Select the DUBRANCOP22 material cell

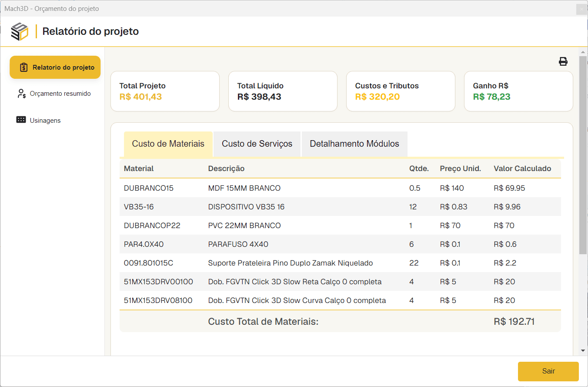point(152,225)
